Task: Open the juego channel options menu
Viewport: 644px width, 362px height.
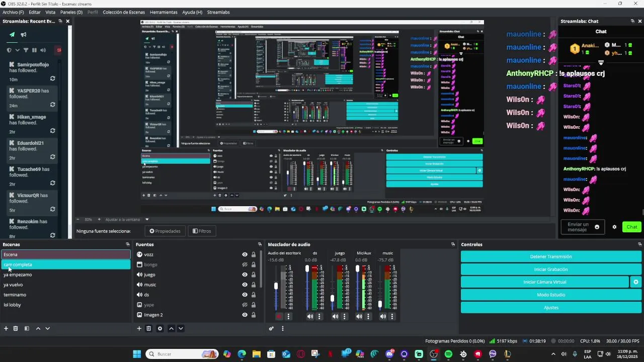Action: click(344, 316)
